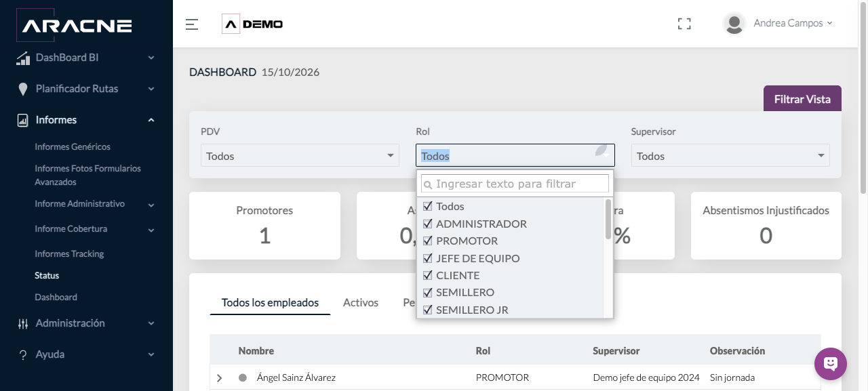Click the Filtrar Vista button
The image size is (868, 391).
(802, 99)
